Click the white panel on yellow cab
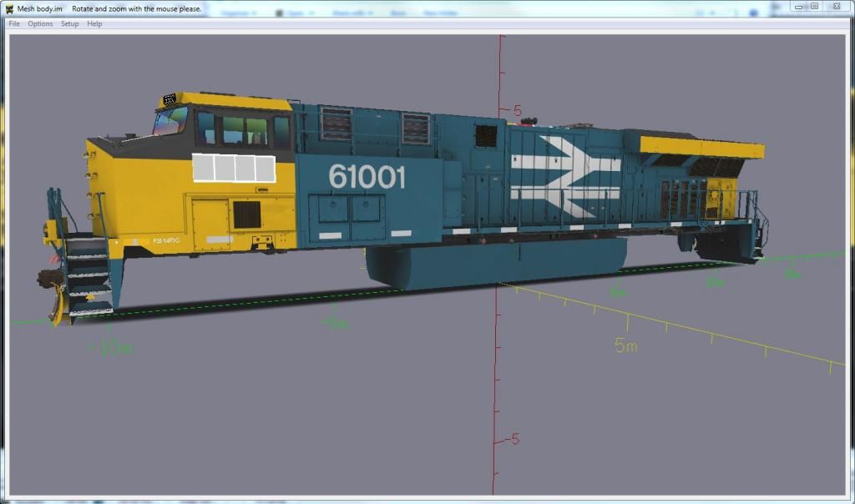The width and height of the screenshot is (855, 504). [234, 168]
